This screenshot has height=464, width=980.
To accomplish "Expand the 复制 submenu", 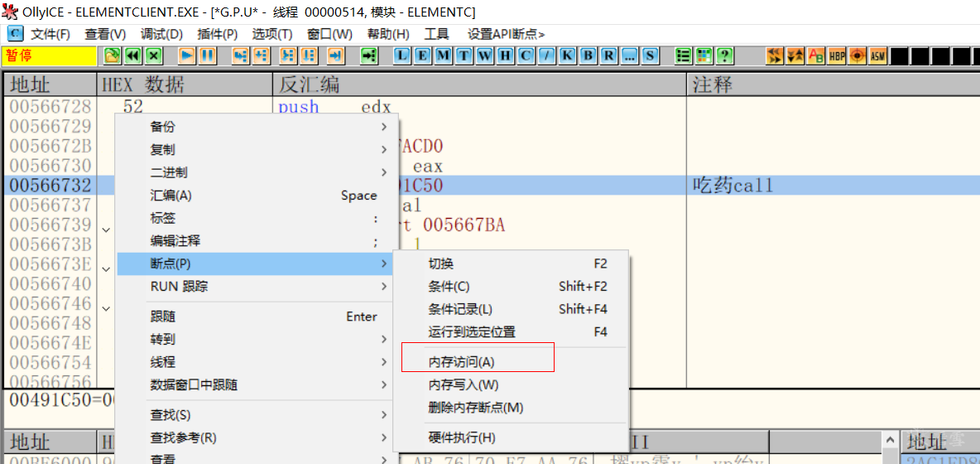I will click(258, 150).
